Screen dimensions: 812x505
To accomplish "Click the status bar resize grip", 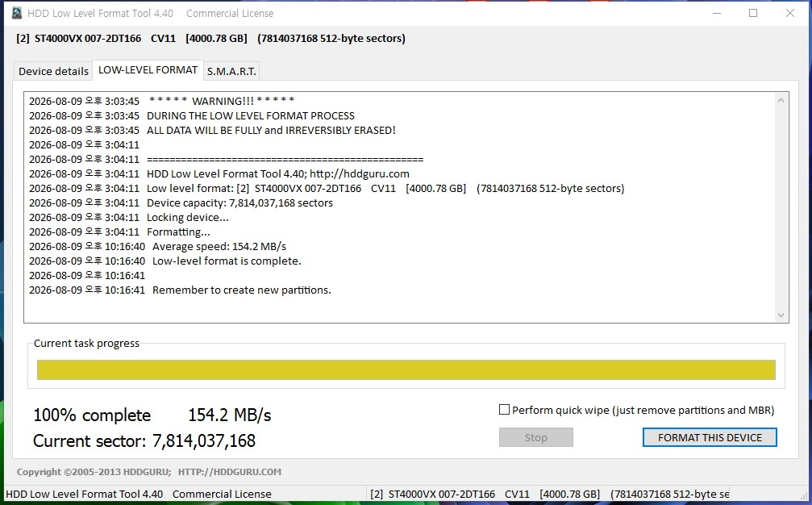I will pos(803,497).
